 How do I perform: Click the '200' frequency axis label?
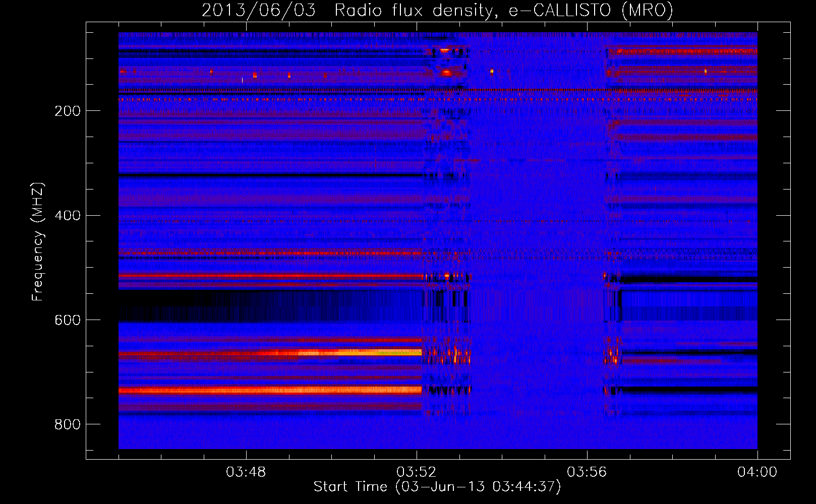(68, 111)
